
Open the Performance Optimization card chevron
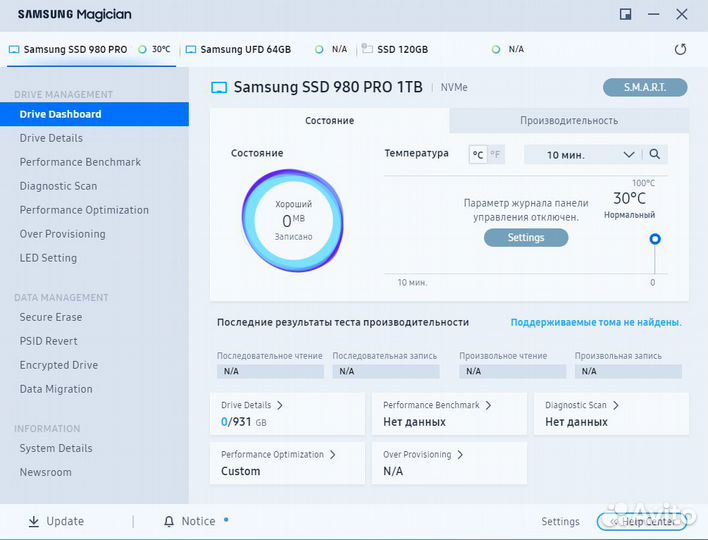pos(333,455)
